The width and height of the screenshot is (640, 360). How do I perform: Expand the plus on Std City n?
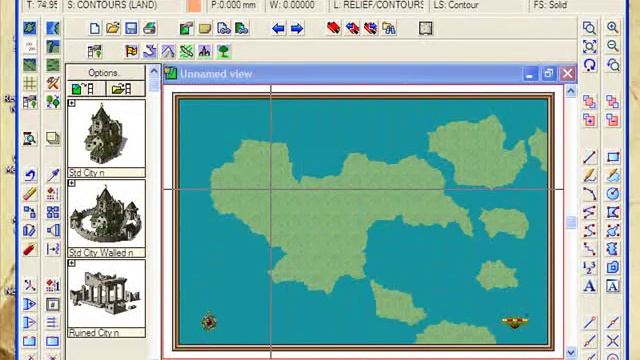[72, 103]
